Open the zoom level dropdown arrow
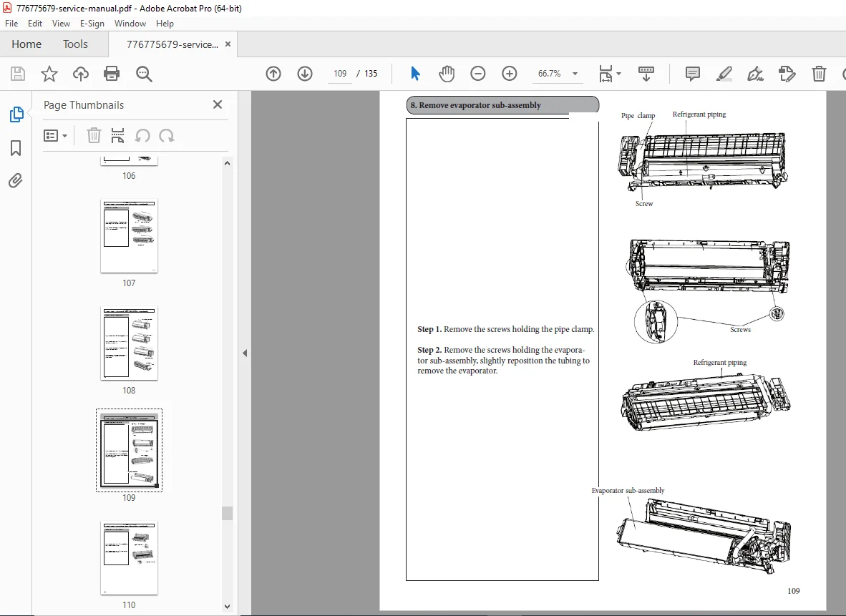 click(575, 74)
